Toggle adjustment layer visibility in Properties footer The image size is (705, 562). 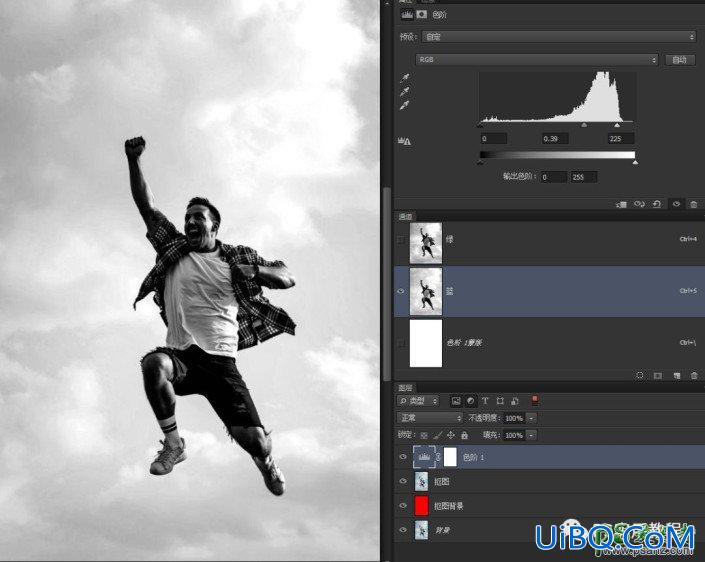676,205
